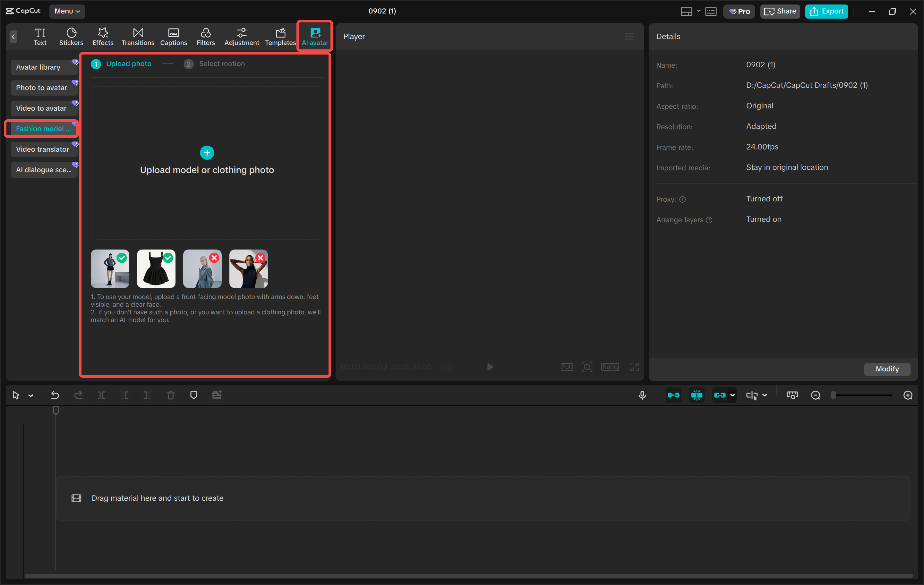Select the Captions tool
Screen dimensions: 924x585
click(x=174, y=36)
